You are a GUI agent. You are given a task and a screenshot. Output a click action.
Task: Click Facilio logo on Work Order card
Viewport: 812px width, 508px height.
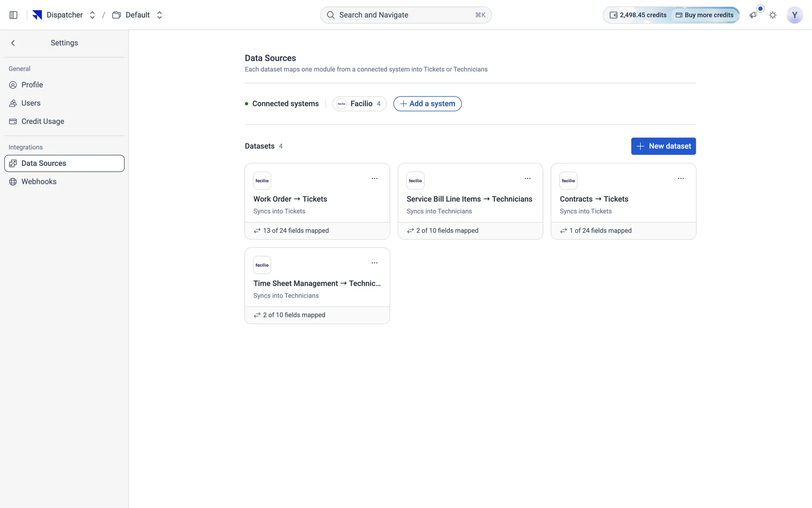click(x=262, y=181)
